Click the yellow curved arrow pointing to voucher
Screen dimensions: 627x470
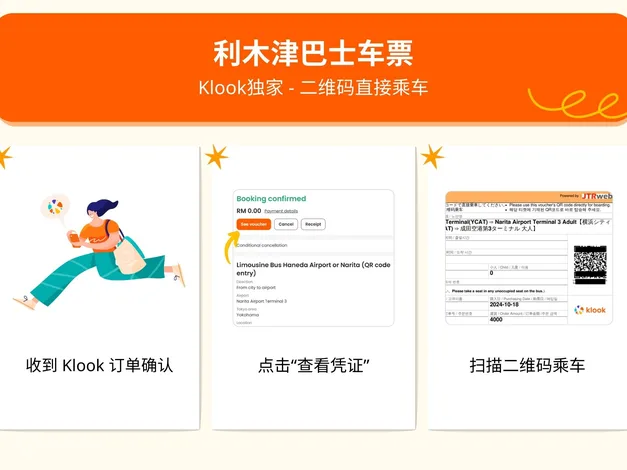(x=229, y=247)
